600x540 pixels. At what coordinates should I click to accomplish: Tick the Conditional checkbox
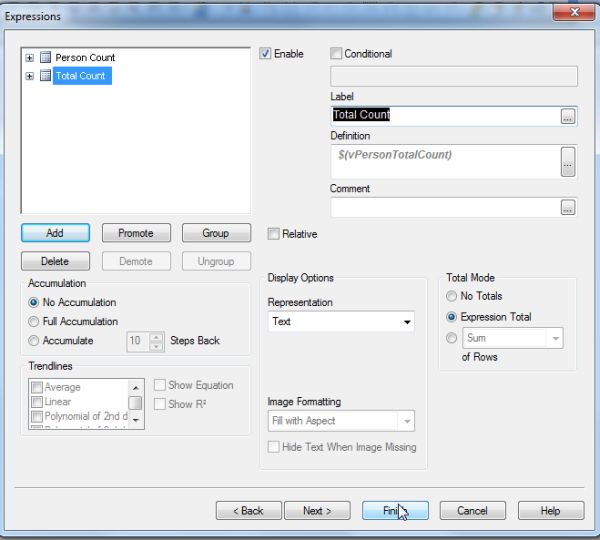(336, 53)
